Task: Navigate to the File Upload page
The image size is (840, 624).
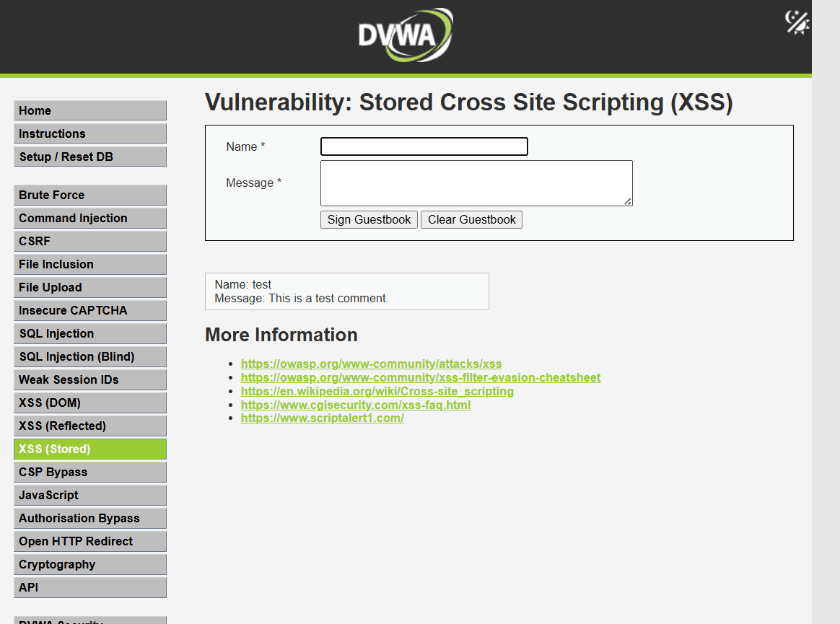Action: point(90,287)
